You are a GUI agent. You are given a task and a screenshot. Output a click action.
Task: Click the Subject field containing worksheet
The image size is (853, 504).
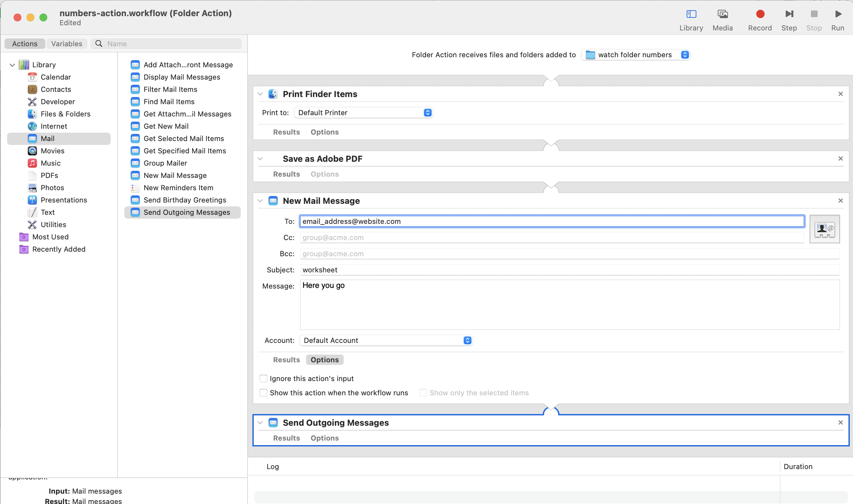coord(569,270)
